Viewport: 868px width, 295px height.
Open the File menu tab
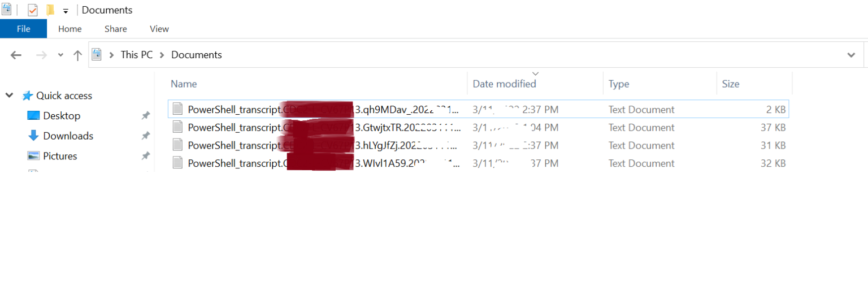[x=23, y=29]
